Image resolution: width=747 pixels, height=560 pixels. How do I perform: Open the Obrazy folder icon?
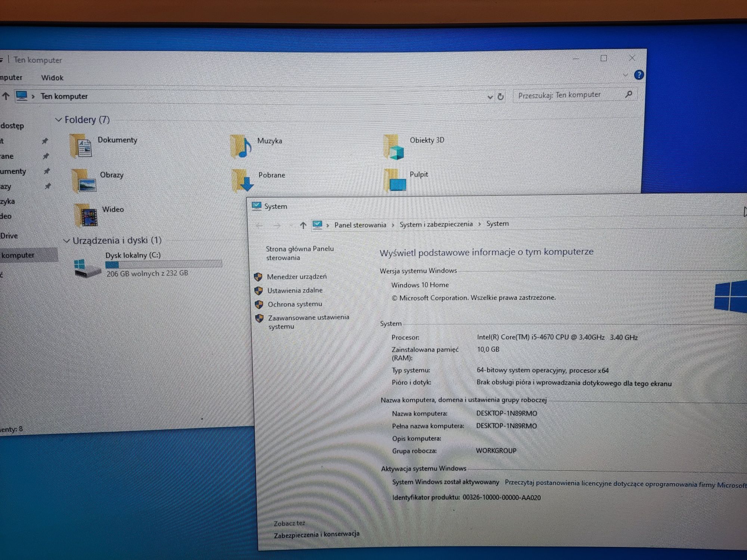(x=84, y=181)
